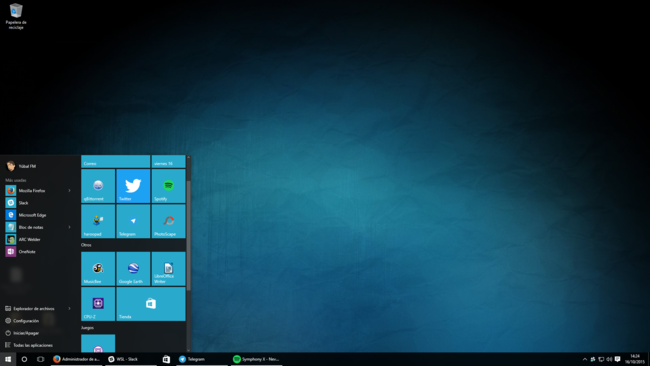Click the scrollbar down arrow in Start menu

pos(189,350)
